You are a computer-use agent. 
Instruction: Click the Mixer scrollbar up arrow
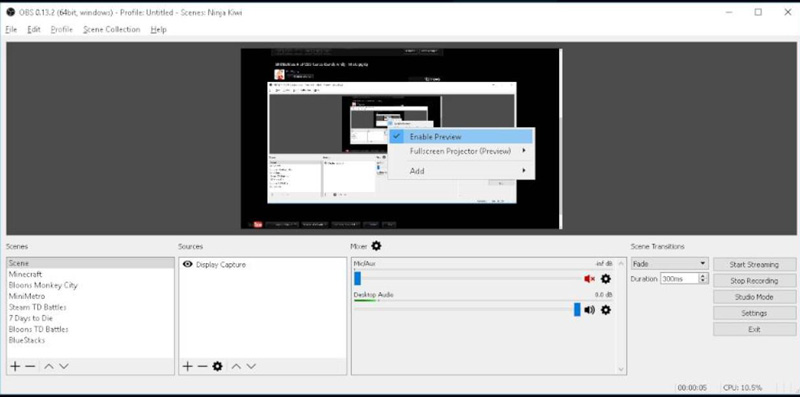621,264
